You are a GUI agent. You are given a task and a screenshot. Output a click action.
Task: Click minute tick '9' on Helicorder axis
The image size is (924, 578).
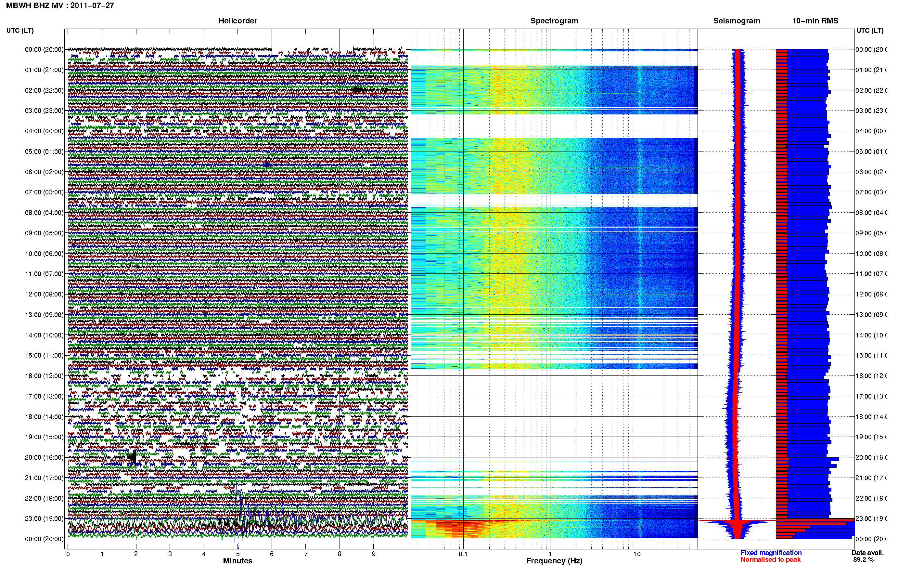pyautogui.click(x=374, y=554)
